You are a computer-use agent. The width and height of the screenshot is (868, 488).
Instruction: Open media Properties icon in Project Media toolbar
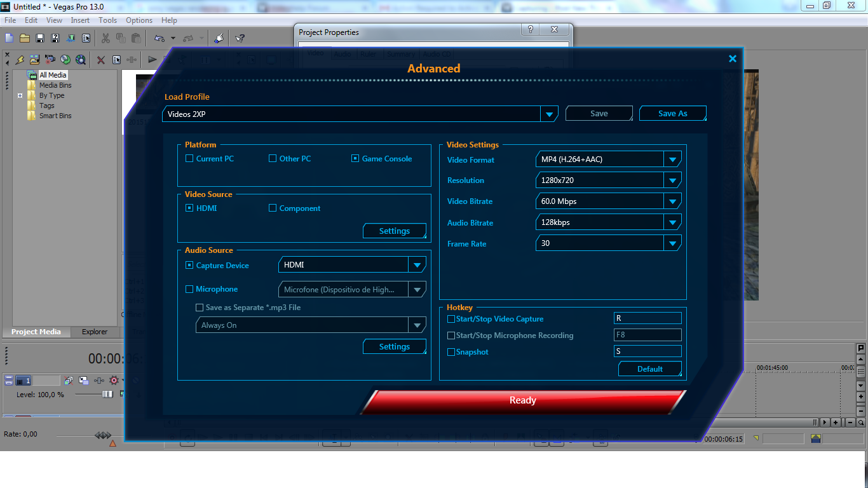[117, 60]
